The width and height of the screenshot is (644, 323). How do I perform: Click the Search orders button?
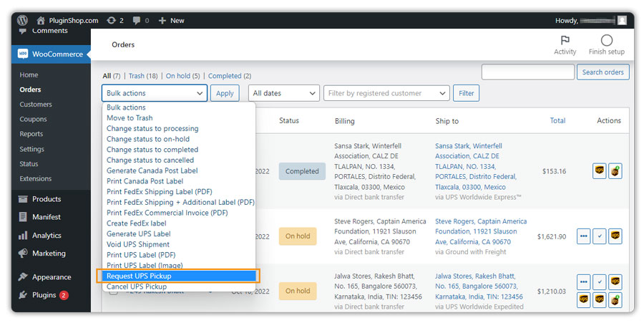602,72
